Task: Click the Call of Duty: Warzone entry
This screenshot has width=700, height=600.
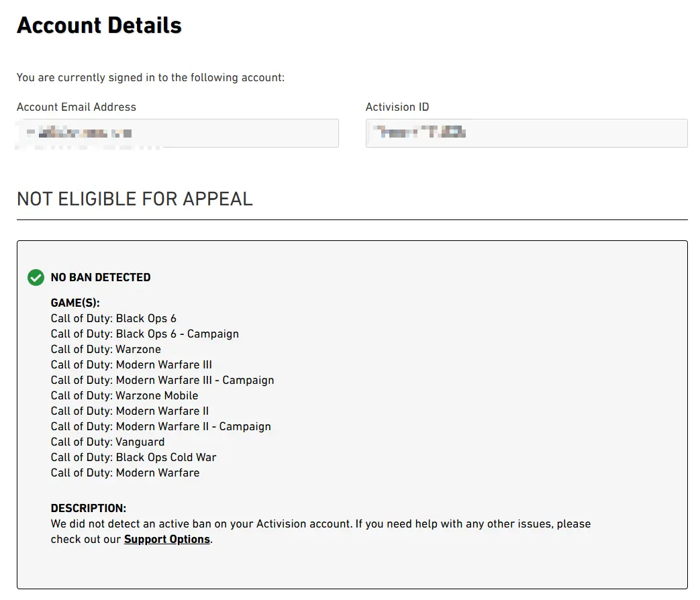Action: (106, 349)
